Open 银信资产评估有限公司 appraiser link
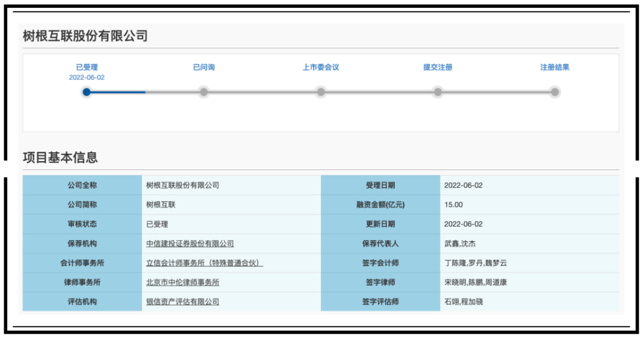 coord(182,301)
